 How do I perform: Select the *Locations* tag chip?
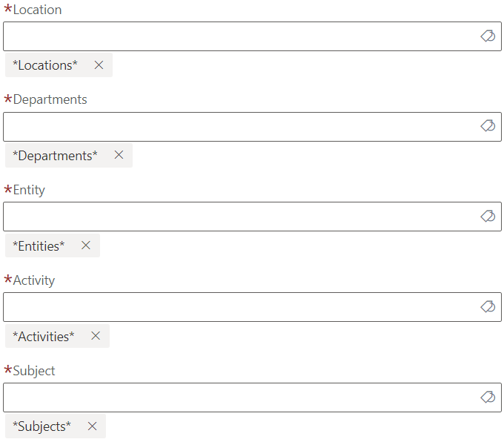pos(45,65)
